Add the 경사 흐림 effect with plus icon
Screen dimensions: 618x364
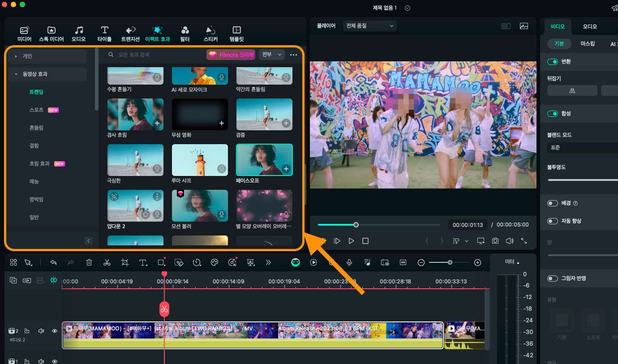click(x=157, y=123)
